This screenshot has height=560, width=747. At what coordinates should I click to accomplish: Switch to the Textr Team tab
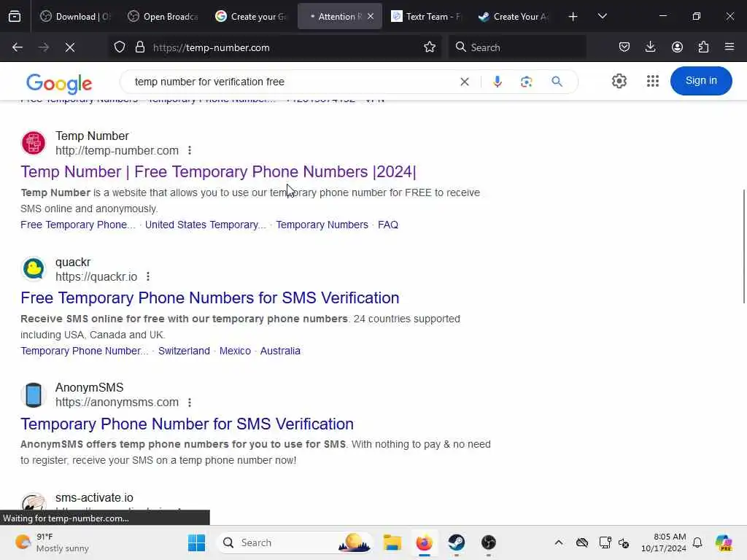(x=426, y=16)
